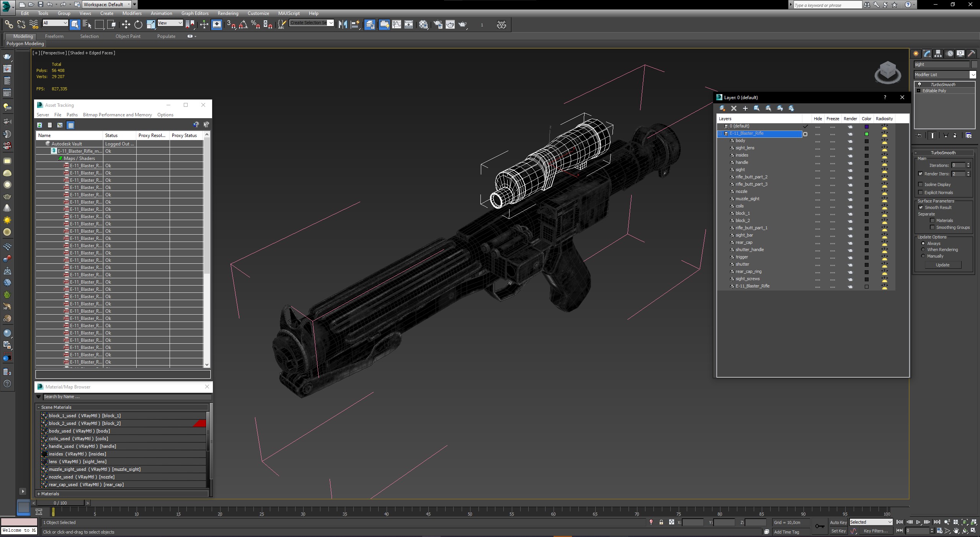Switch to the Freeform ribbon tab
980x537 pixels.
54,36
